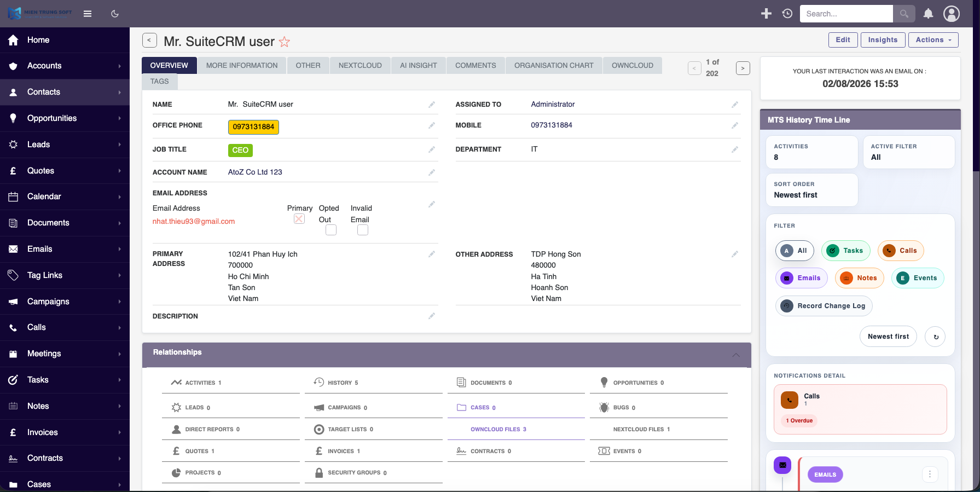Go to next contact record
Image resolution: width=980 pixels, height=492 pixels.
[743, 68]
